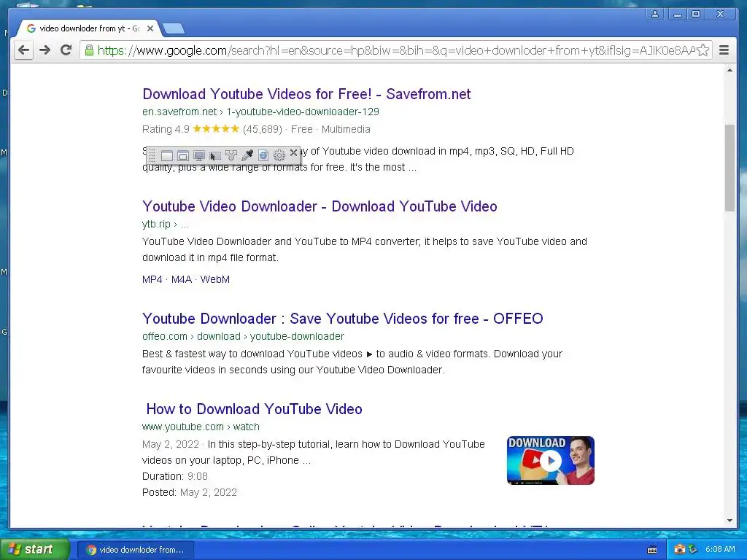The width and height of the screenshot is (747, 560).
Task: Click the 'Posted: May 2, 2022' text
Action: (x=190, y=493)
